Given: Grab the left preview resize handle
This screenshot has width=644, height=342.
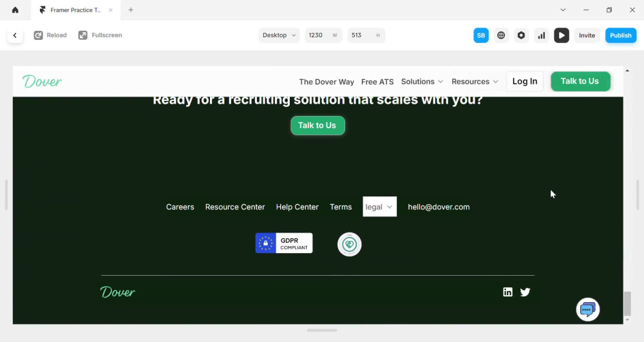Looking at the screenshot, I should (x=6, y=195).
